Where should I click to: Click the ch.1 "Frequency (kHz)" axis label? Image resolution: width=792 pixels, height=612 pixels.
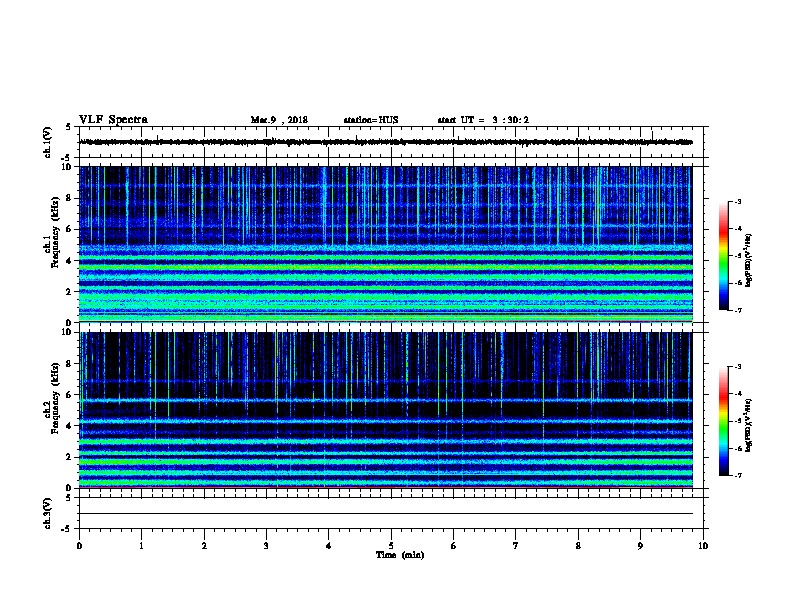pyautogui.click(x=55, y=232)
